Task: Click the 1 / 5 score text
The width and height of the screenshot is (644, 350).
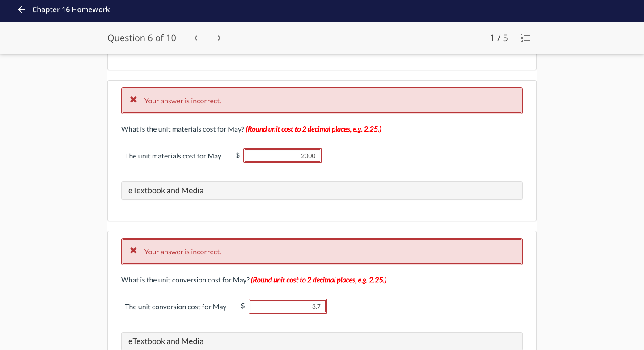Action: tap(499, 38)
